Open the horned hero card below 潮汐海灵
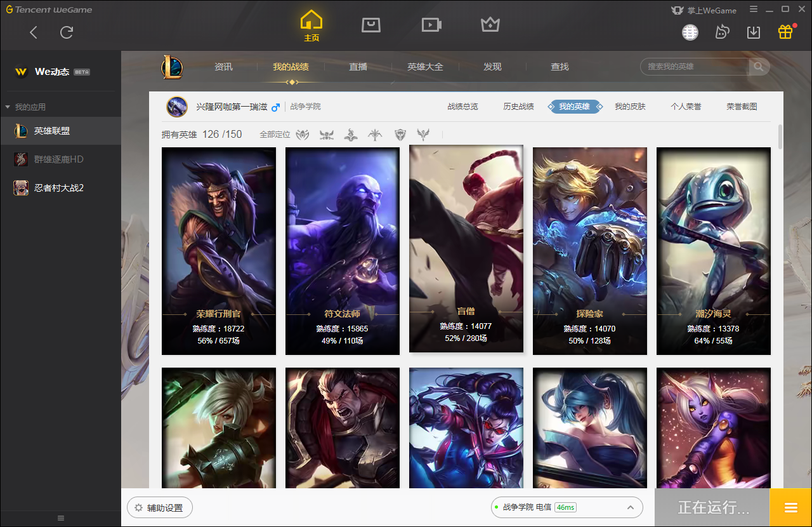Image resolution: width=812 pixels, height=527 pixels. [x=714, y=428]
